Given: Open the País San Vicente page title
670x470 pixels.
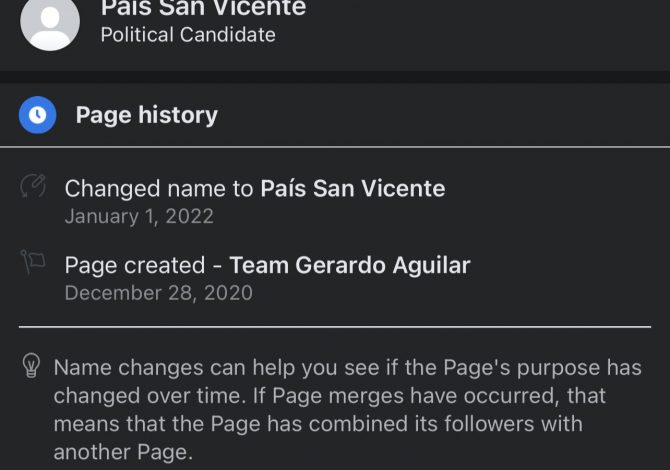Looking at the screenshot, I should coord(203,7).
